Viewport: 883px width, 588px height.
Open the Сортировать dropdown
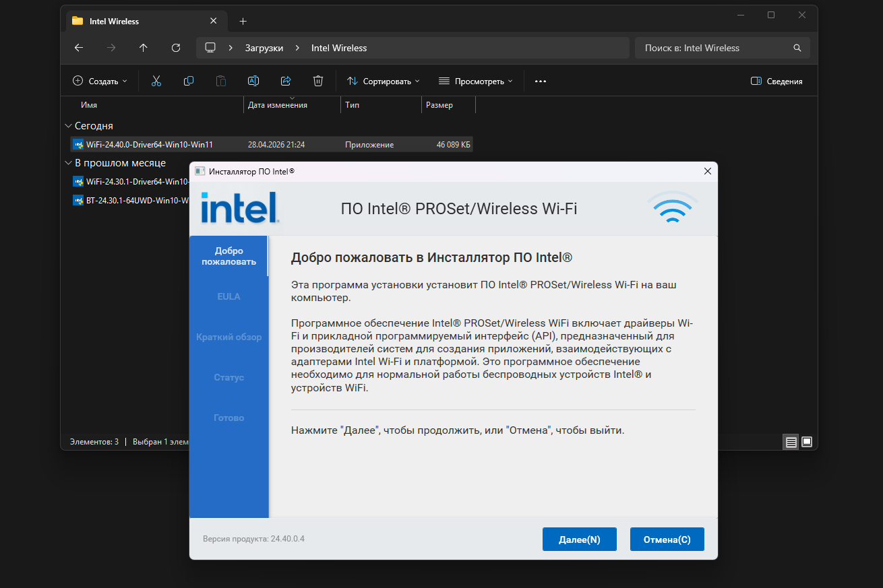(x=383, y=80)
